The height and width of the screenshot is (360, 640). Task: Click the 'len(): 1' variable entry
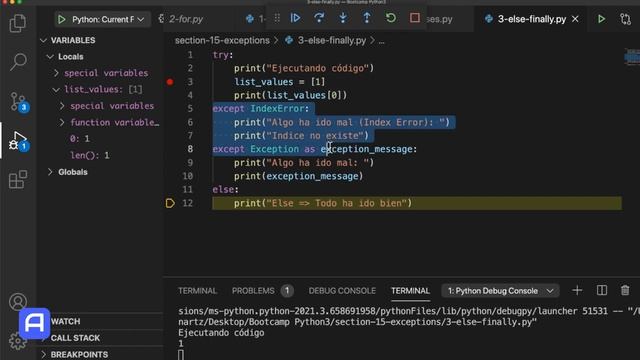tap(89, 156)
